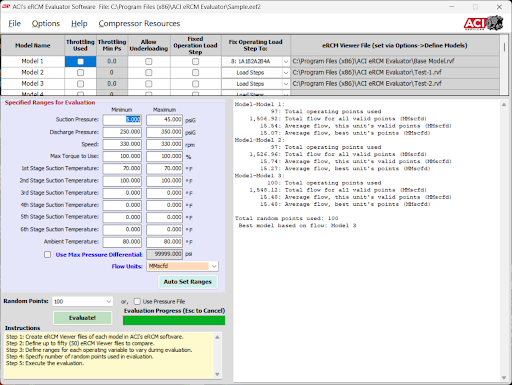Click the Speed maximum field
Image resolution: width=512 pixels, height=385 pixels.
click(x=164, y=144)
